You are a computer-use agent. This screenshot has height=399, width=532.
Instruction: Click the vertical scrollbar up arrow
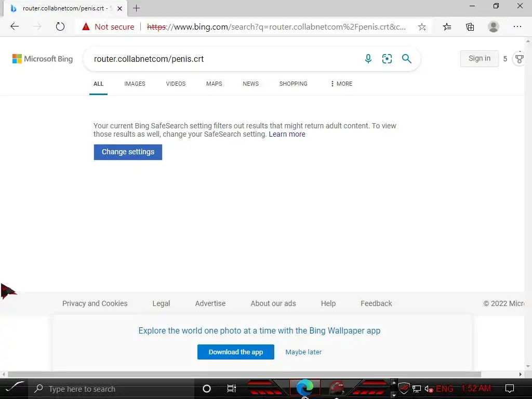click(528, 41)
